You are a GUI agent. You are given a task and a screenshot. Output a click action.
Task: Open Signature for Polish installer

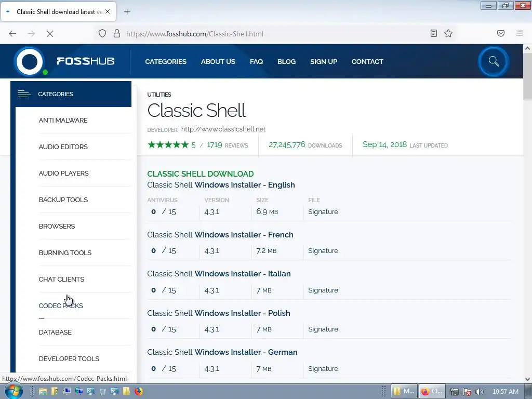323,329
